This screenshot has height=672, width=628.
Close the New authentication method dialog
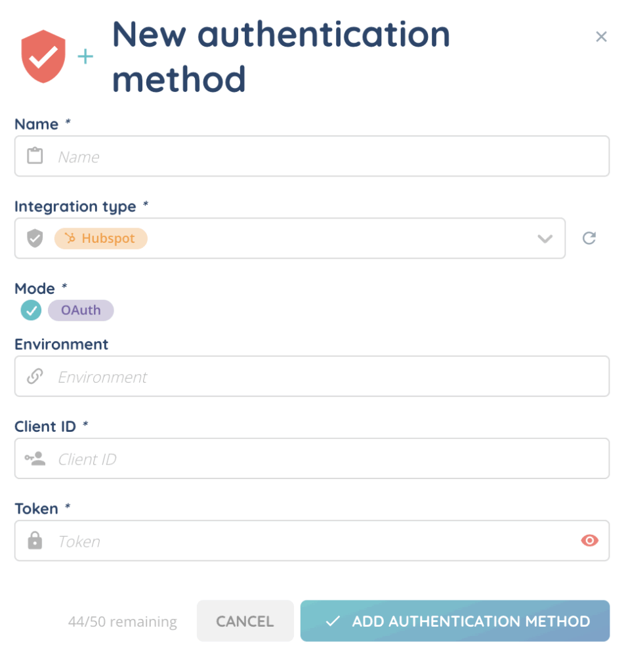pos(600,37)
